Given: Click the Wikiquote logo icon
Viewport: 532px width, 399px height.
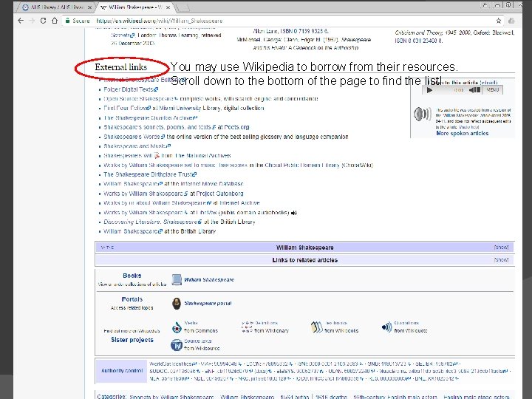Looking at the screenshot, I should (x=386, y=327).
